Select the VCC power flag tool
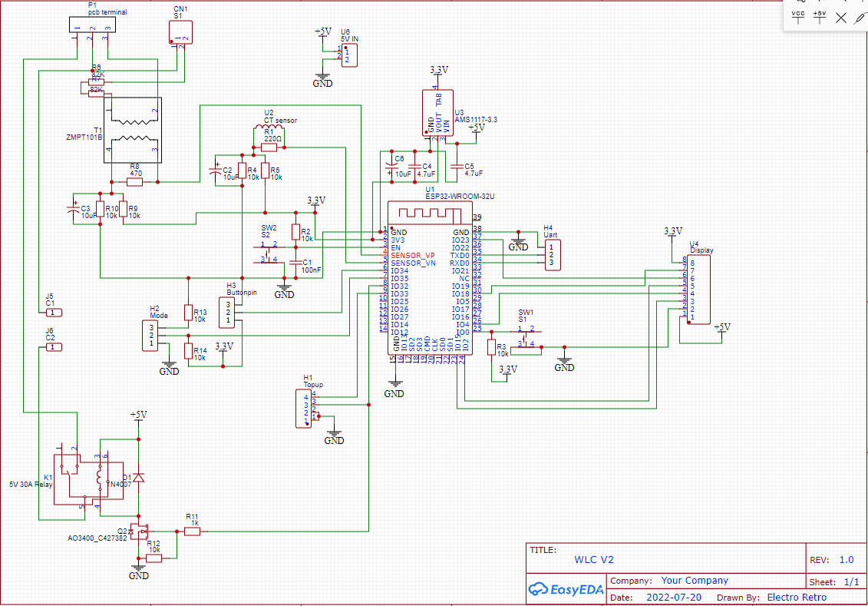 [x=798, y=17]
